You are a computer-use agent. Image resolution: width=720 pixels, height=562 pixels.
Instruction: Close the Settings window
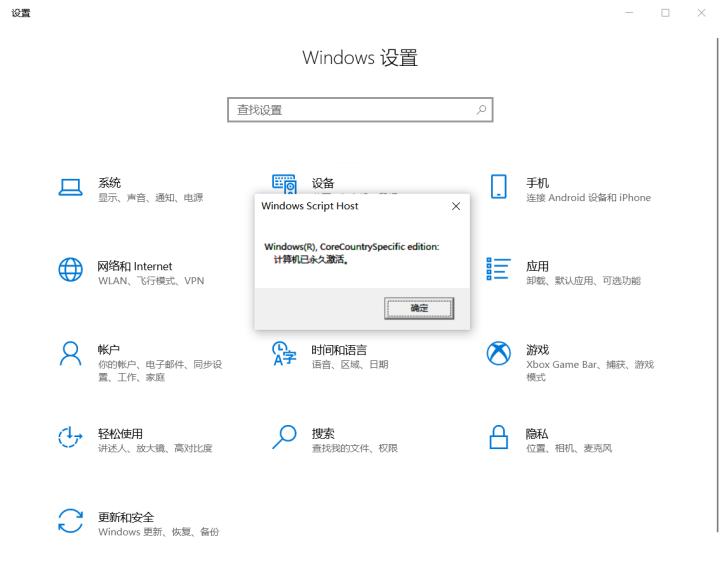(701, 12)
